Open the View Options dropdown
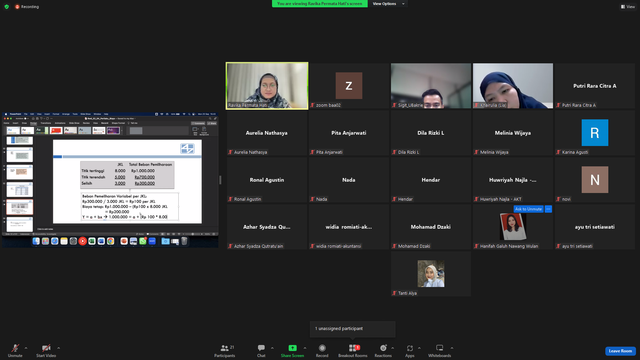Screen dimensions: 640x360 coord(388,4)
